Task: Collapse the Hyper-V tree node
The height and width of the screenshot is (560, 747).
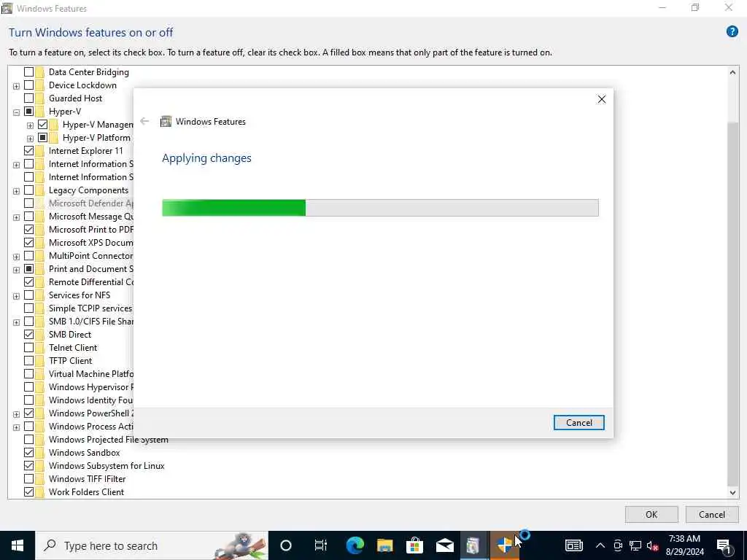Action: (16, 112)
